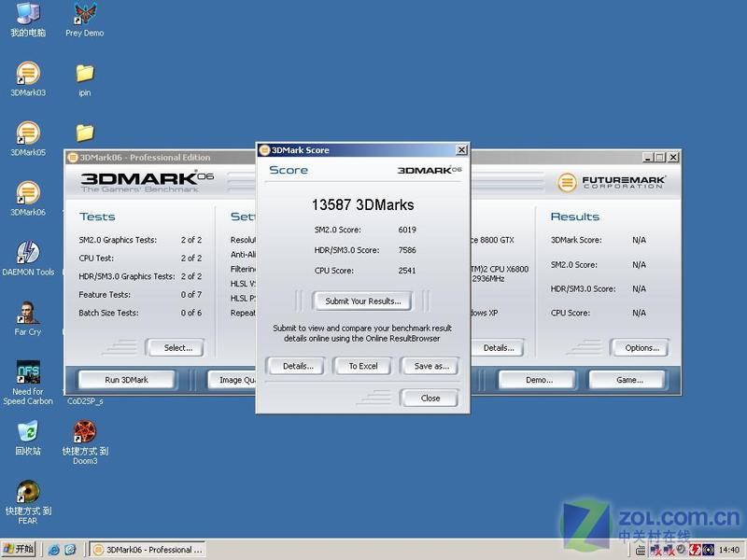Click Select in the Tests panel
The image size is (747, 560).
[177, 348]
